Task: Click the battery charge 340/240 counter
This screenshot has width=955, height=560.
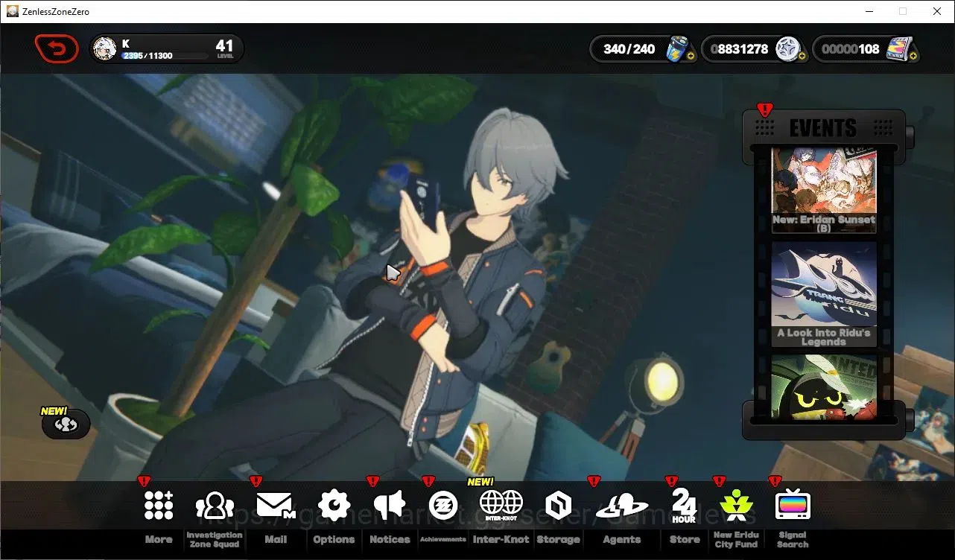Action: tap(629, 49)
